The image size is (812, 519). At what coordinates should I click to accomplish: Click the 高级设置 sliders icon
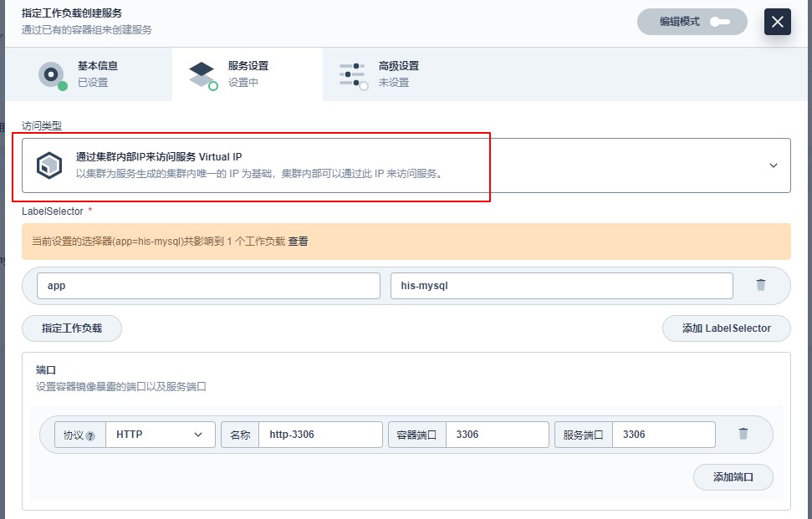pyautogui.click(x=353, y=75)
